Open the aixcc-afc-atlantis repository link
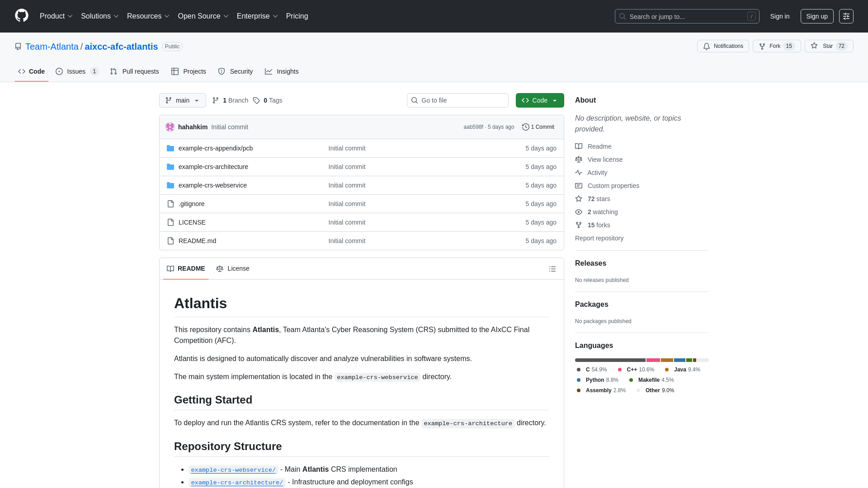Image resolution: width=868 pixels, height=488 pixels. tap(121, 47)
